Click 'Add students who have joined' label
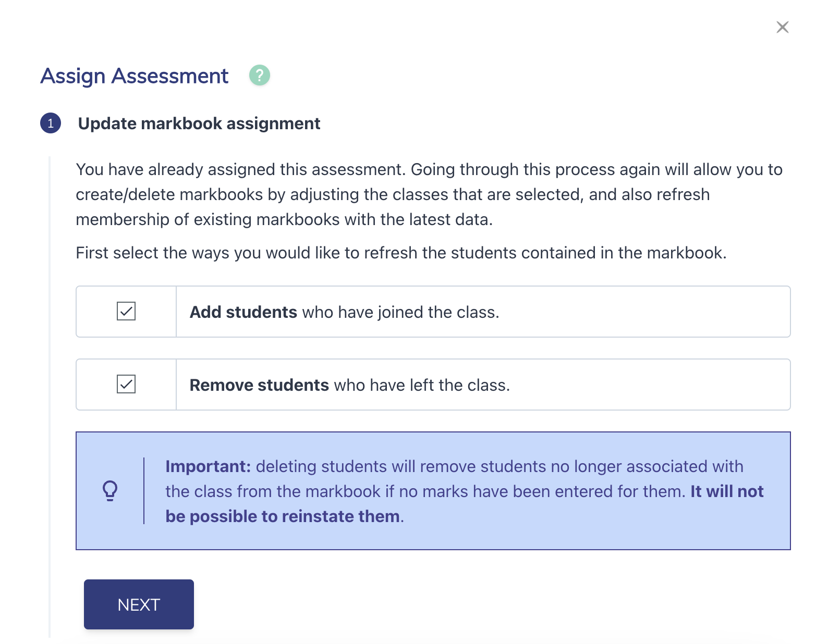This screenshot has width=828, height=644. pos(344,312)
